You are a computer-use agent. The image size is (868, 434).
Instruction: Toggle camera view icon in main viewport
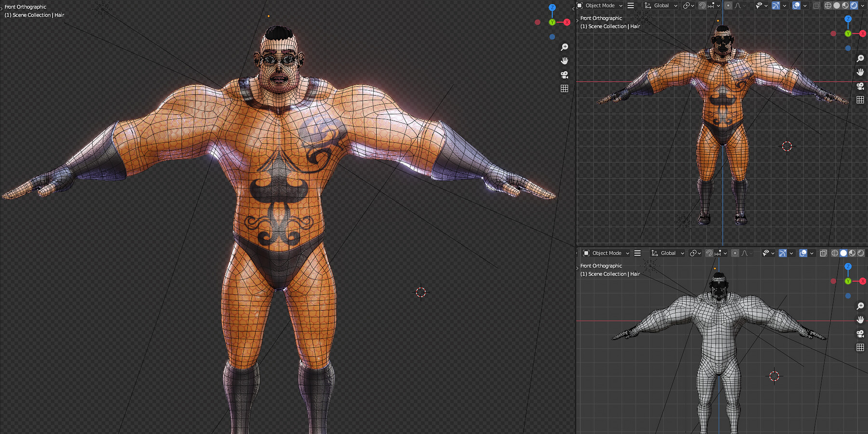click(564, 75)
